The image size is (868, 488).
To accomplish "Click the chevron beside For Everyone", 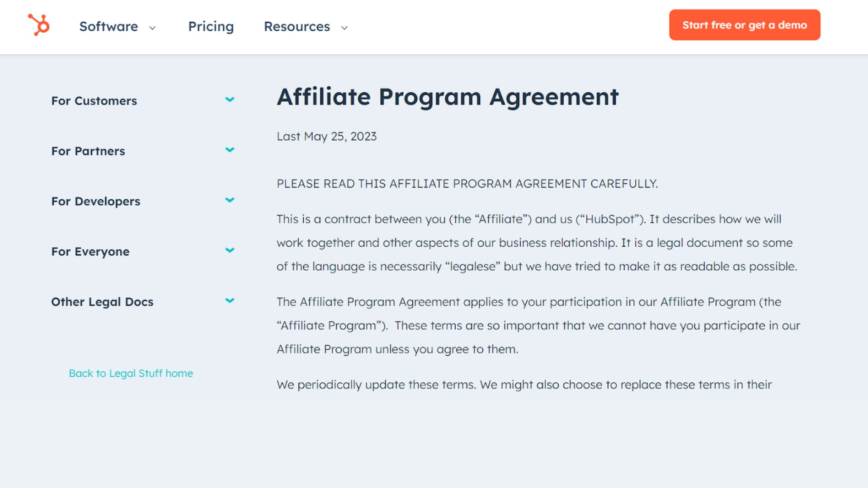I will [230, 250].
